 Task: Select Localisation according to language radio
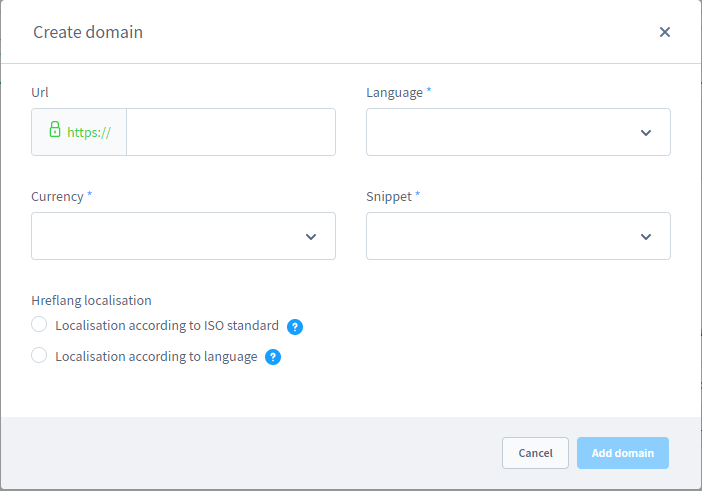pyautogui.click(x=40, y=356)
